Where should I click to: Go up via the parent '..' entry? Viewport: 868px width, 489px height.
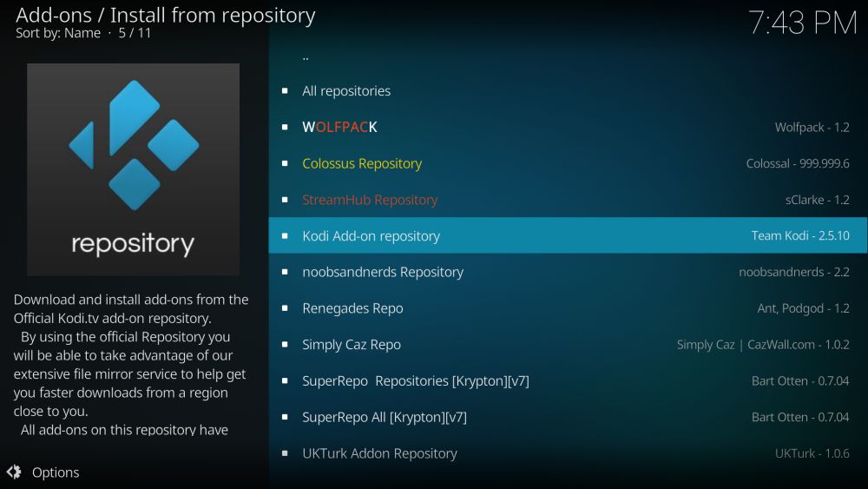pos(306,57)
